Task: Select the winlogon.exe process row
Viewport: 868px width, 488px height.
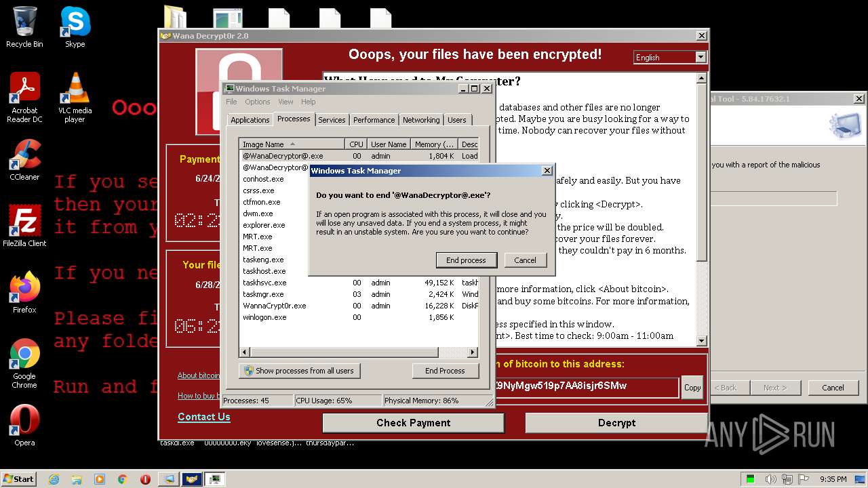Action: [359, 317]
